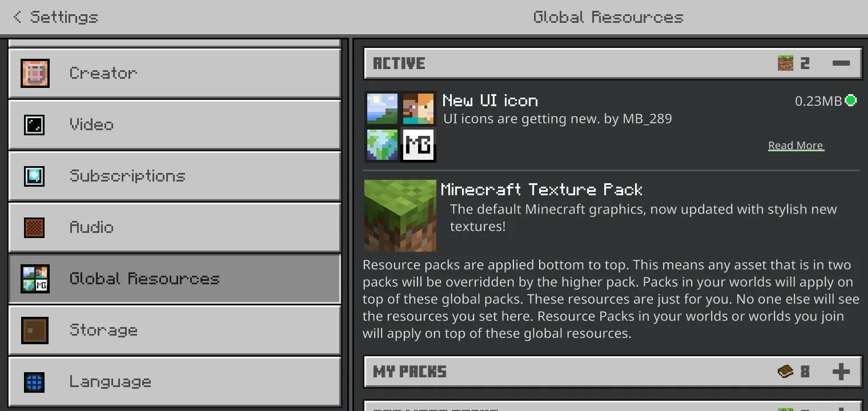Open Read More for New UI icon
This screenshot has width=868, height=411.
(x=795, y=146)
